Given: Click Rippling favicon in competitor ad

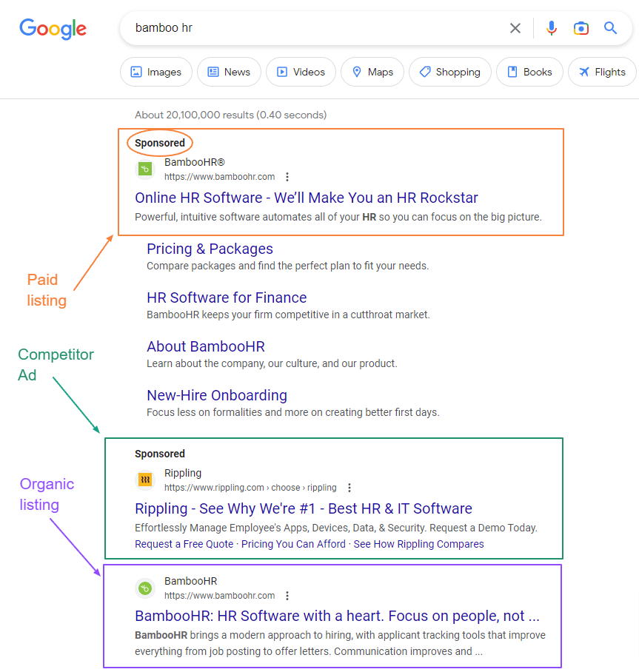Looking at the screenshot, I should click(x=146, y=480).
